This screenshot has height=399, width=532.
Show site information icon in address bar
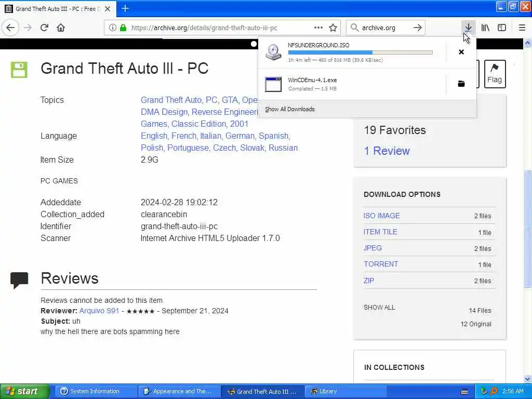(x=113, y=28)
